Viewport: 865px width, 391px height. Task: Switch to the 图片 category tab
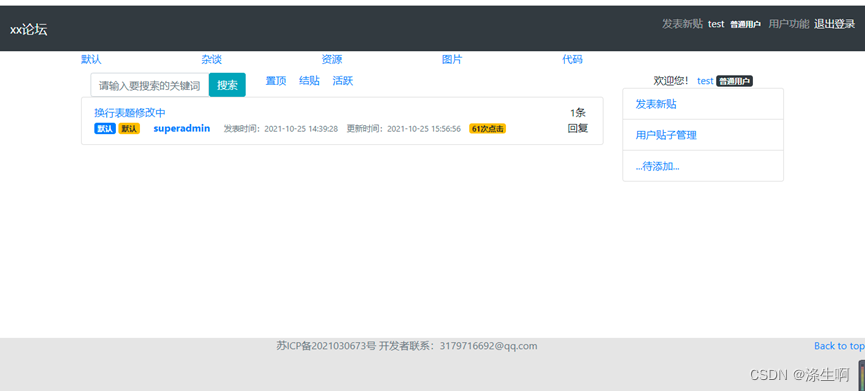coord(452,60)
